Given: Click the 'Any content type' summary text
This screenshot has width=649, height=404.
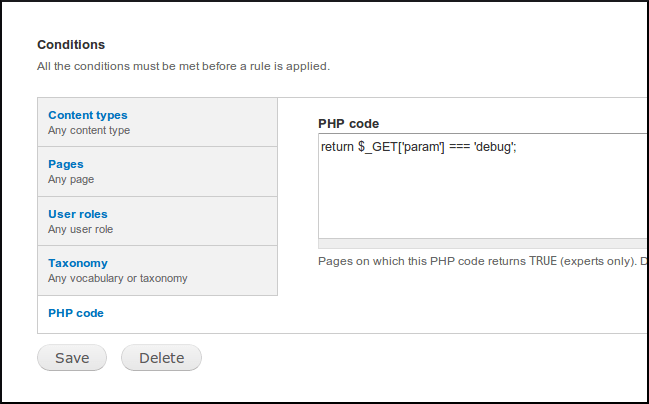Looking at the screenshot, I should [x=89, y=130].
